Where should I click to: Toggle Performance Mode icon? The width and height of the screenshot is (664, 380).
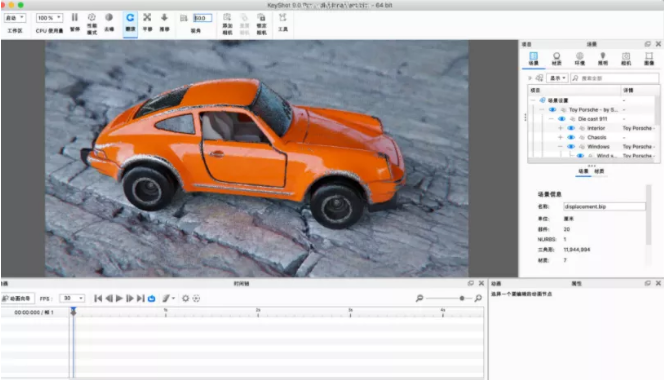91,17
